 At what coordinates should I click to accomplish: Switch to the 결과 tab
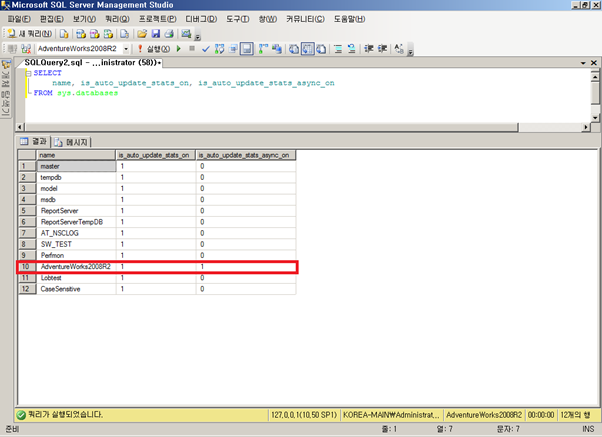pyautogui.click(x=33, y=142)
